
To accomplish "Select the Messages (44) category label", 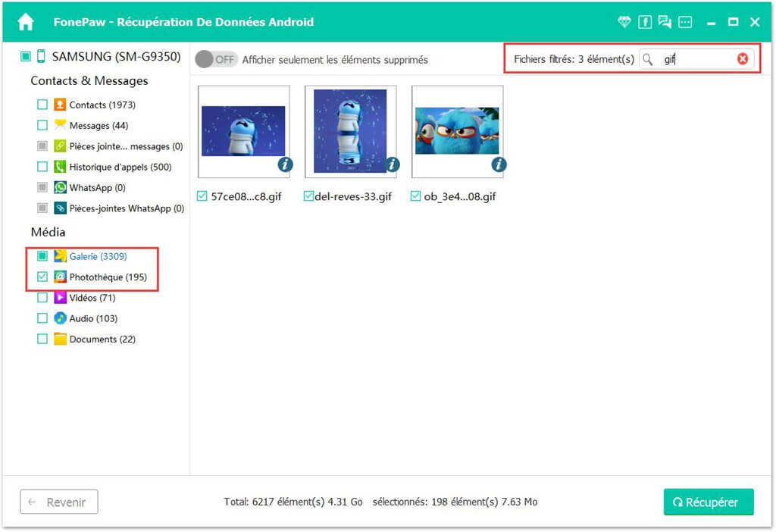I will click(x=99, y=126).
